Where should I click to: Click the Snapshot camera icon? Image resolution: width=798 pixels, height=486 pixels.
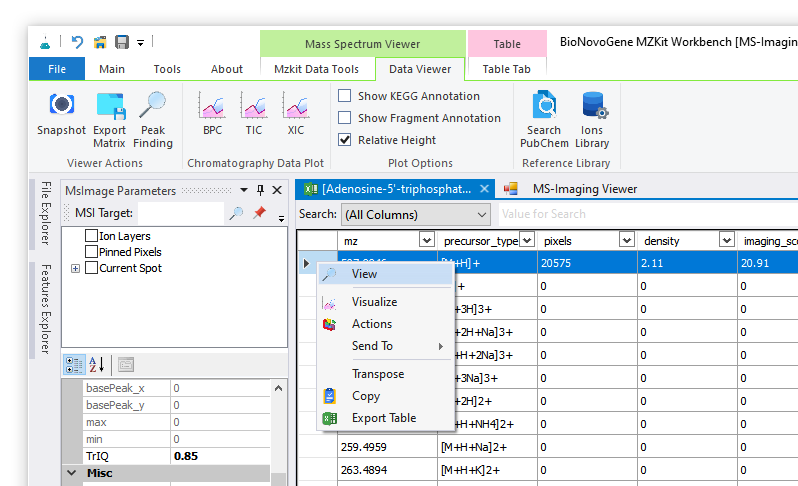(61, 105)
